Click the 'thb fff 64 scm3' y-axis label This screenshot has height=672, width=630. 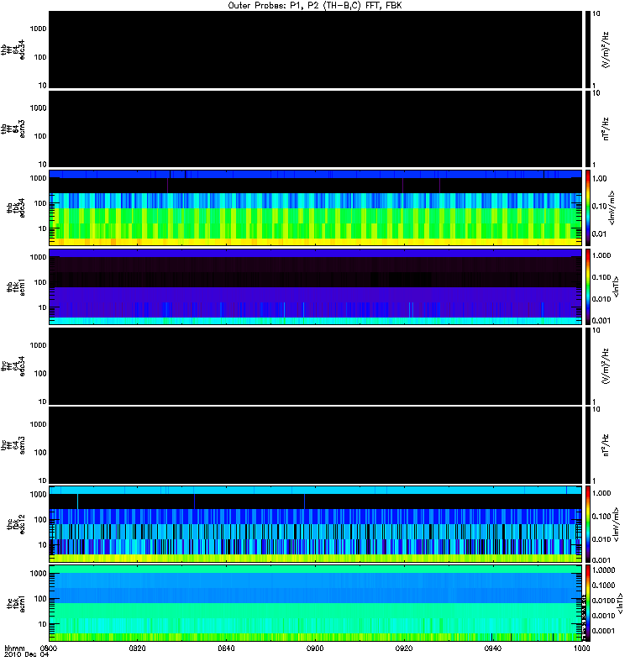[13, 129]
